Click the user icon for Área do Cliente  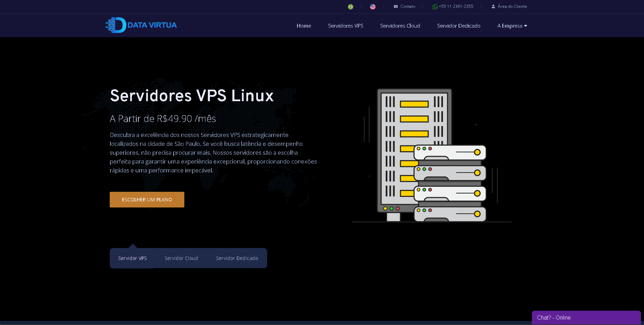click(x=493, y=6)
